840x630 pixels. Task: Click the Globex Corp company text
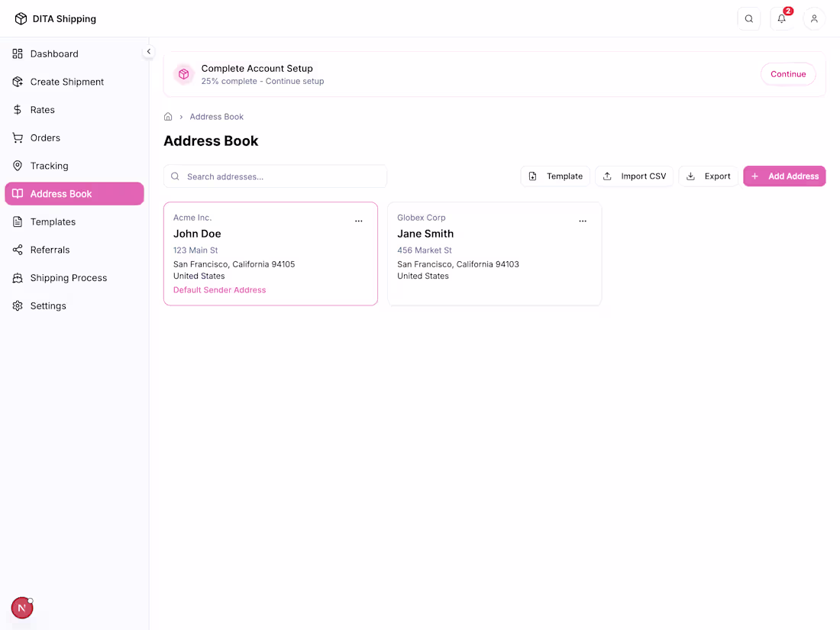(x=421, y=218)
